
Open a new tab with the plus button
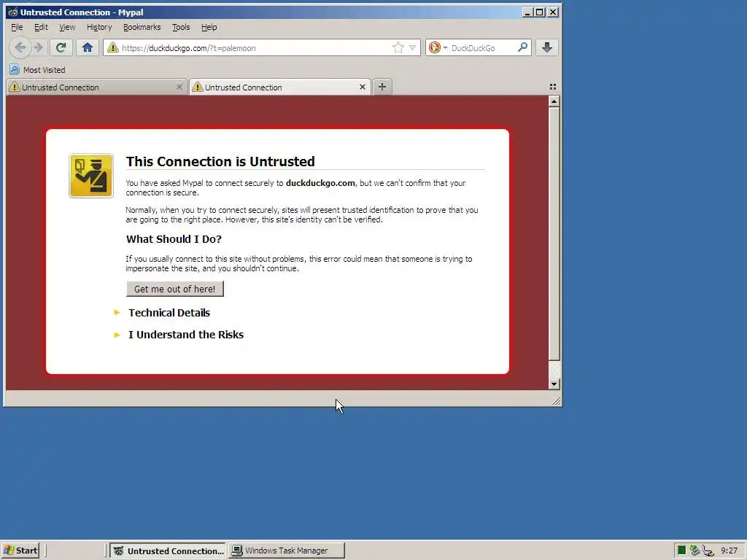pos(382,87)
